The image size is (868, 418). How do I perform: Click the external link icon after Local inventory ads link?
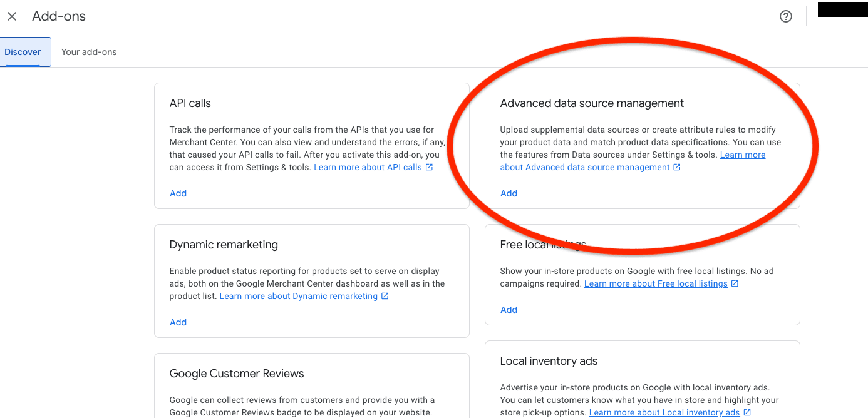pyautogui.click(x=746, y=412)
